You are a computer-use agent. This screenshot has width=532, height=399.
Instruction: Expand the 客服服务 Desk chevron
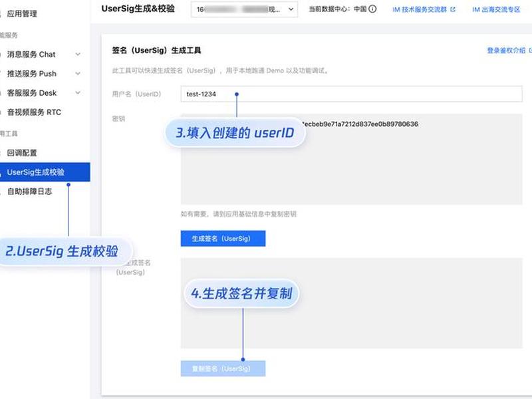coord(78,92)
